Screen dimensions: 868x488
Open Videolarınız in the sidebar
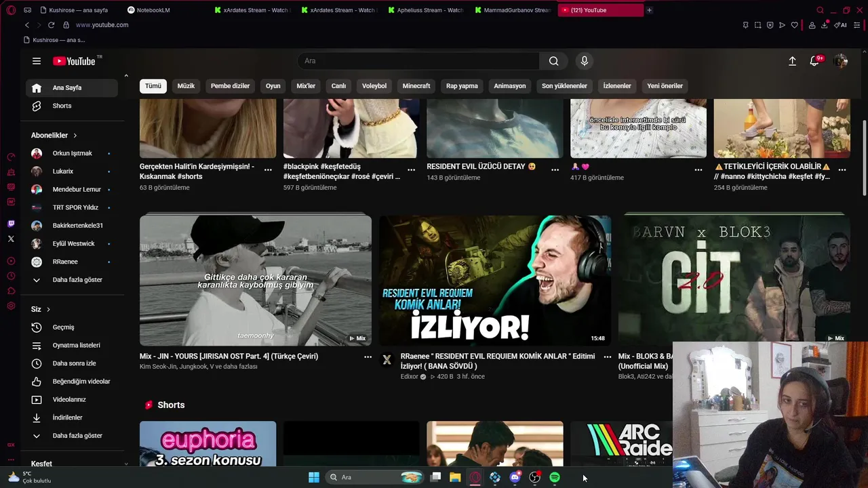(x=72, y=399)
